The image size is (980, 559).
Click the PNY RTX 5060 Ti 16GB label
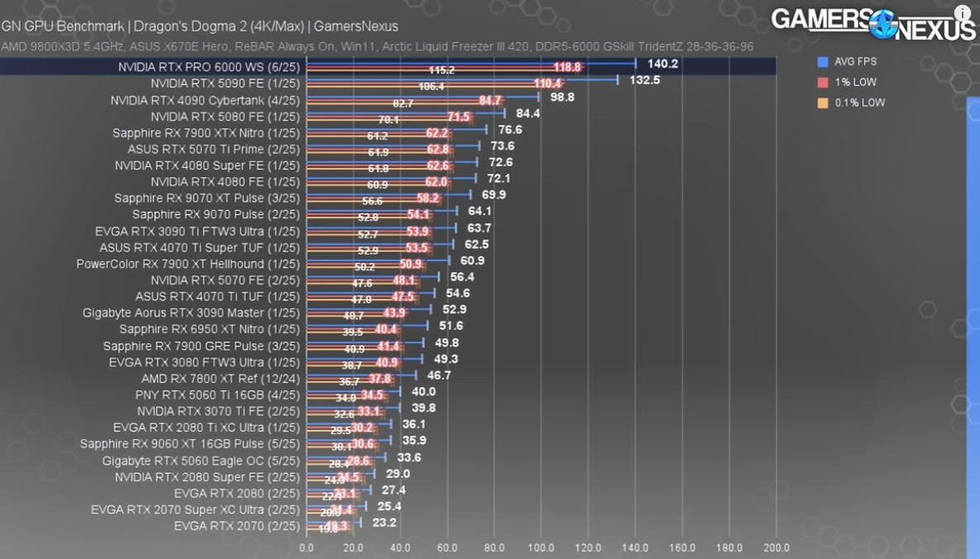click(x=218, y=394)
